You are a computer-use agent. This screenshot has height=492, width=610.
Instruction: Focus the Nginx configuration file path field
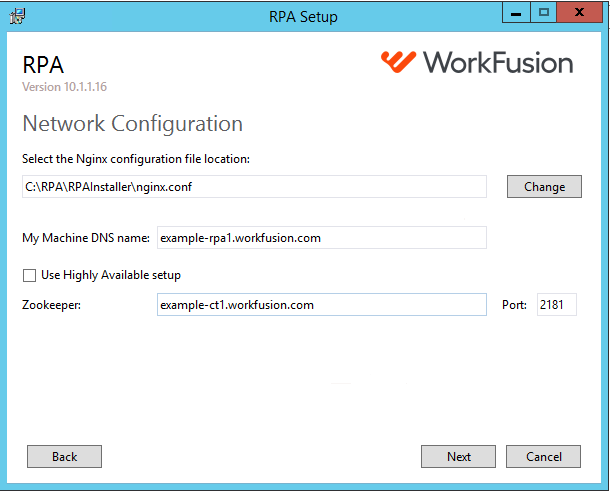coord(254,187)
